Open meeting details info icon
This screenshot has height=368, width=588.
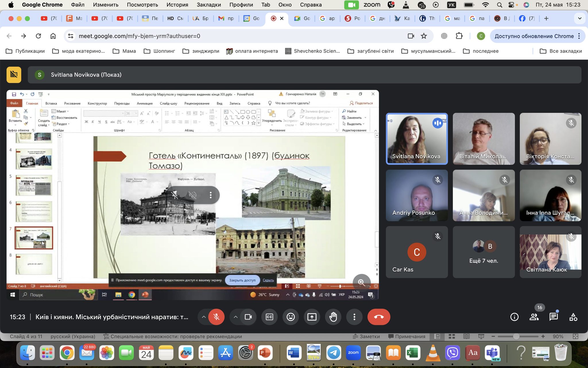(514, 317)
